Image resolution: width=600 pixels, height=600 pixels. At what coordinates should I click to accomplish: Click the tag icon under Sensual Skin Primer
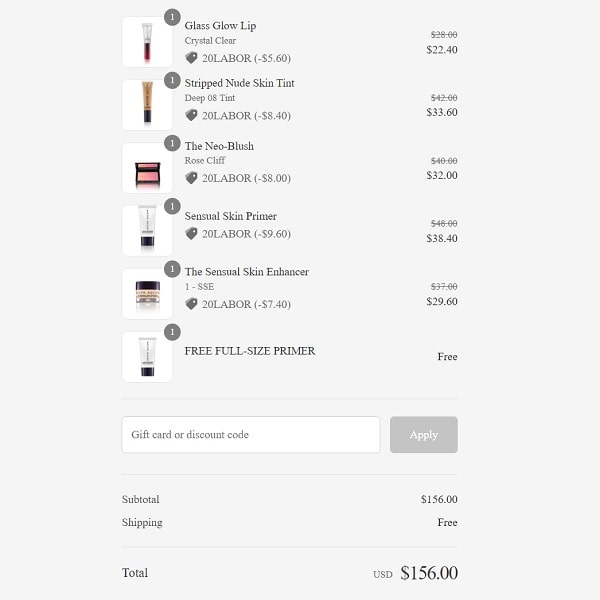[191, 233]
